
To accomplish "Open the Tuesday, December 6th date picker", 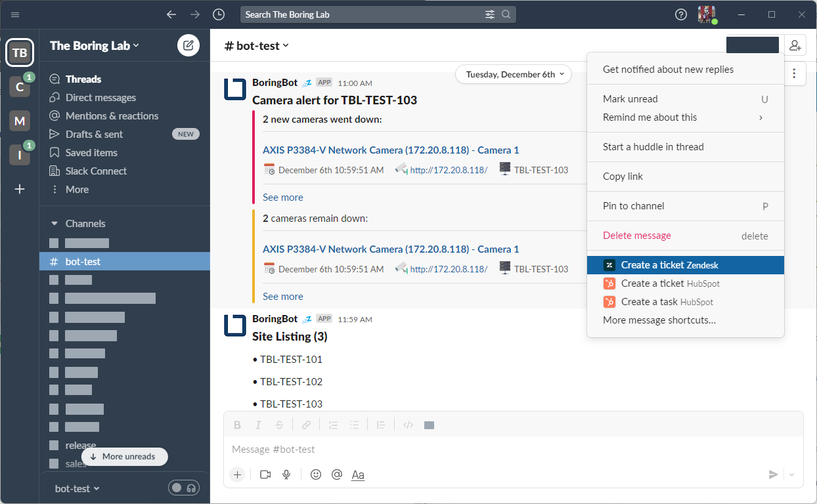I will click(513, 74).
